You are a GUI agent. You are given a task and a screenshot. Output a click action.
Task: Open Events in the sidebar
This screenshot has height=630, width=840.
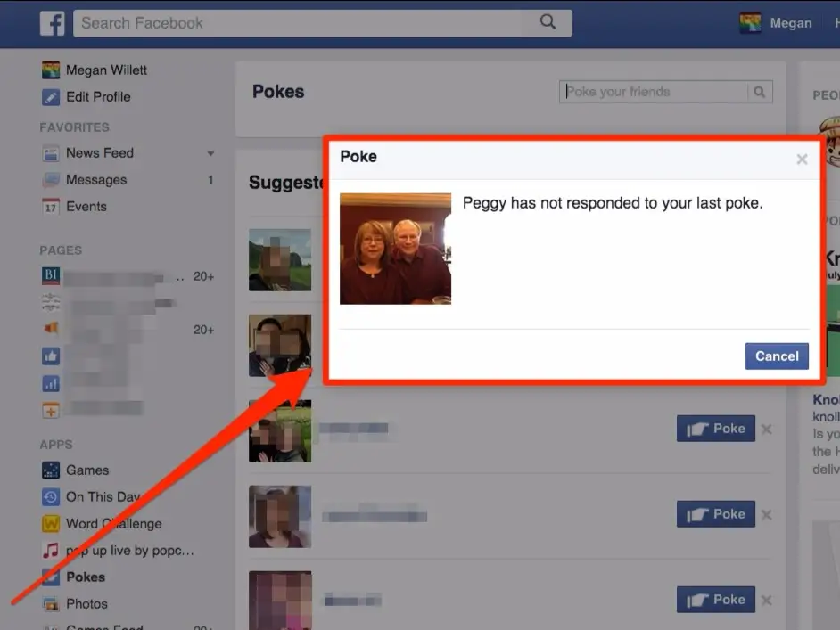(x=86, y=207)
